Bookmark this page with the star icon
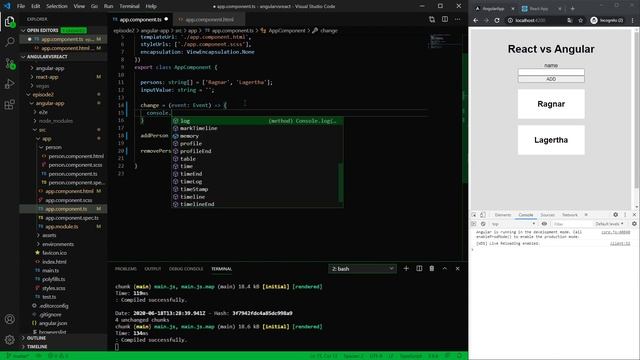 580,20
